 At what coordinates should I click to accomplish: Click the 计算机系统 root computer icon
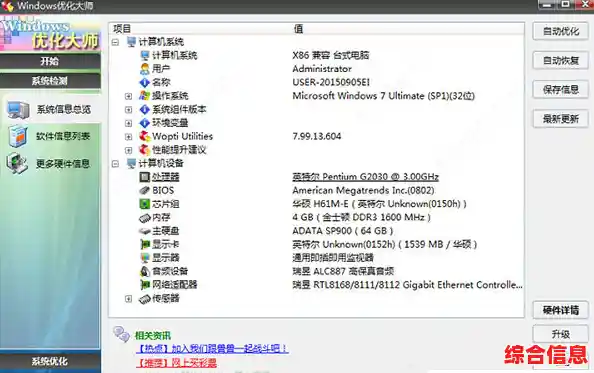pyautogui.click(x=131, y=42)
